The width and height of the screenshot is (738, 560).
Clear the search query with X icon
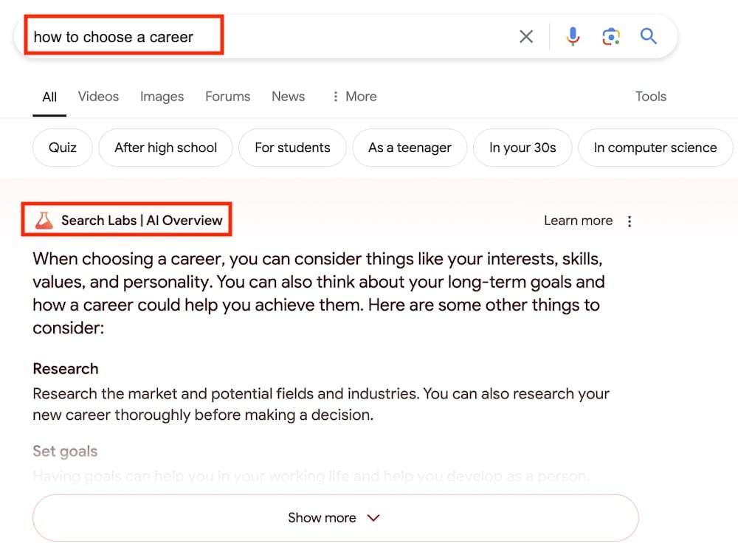(525, 37)
